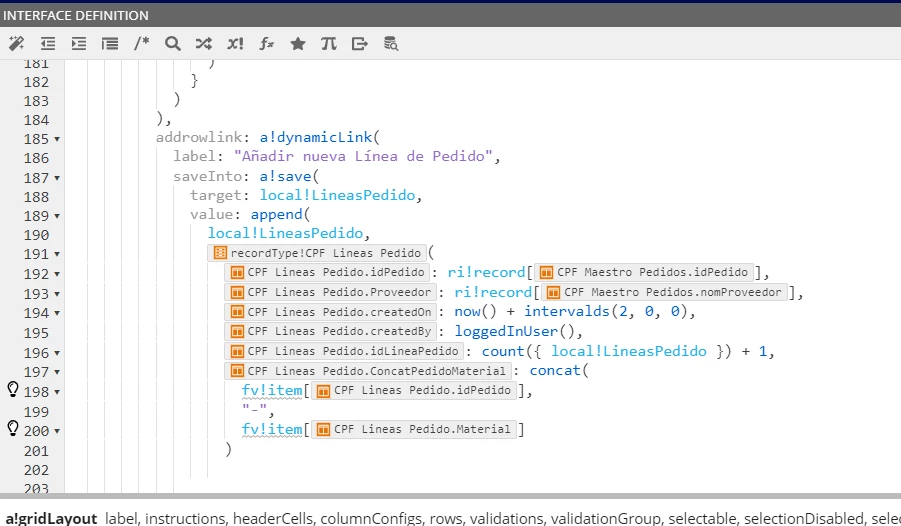The height and width of the screenshot is (526, 901).
Task: Collapse code fold at line 200
Action: tap(57, 432)
